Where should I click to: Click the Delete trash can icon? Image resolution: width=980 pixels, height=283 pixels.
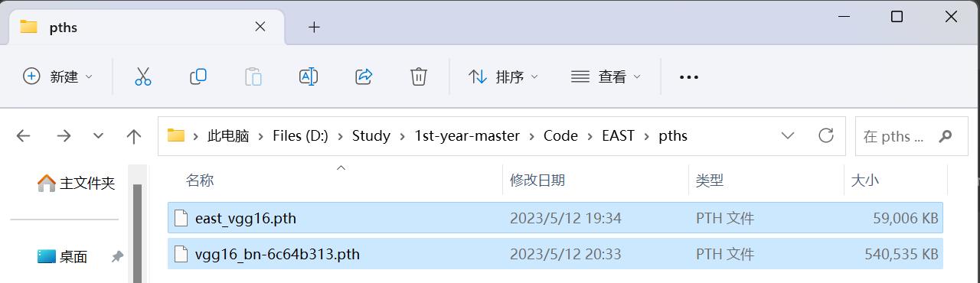(418, 76)
